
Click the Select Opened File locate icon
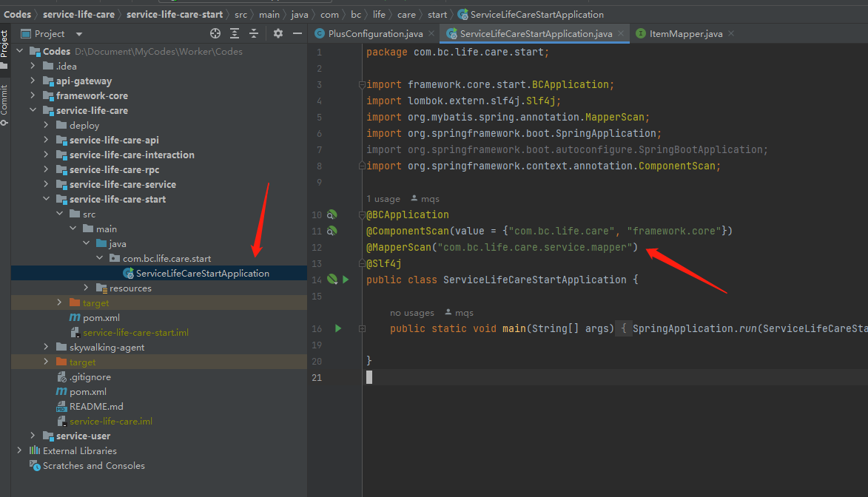(x=215, y=34)
